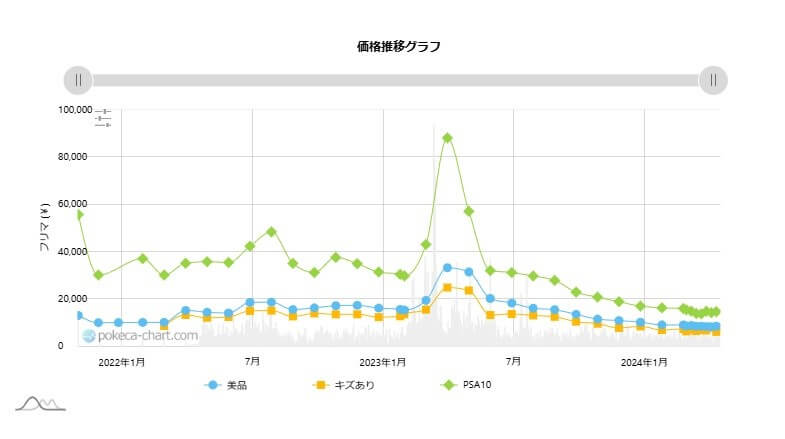This screenshot has width=785, height=439.
Task: Click the right grip handle of the range scrollbar
Action: click(x=713, y=80)
